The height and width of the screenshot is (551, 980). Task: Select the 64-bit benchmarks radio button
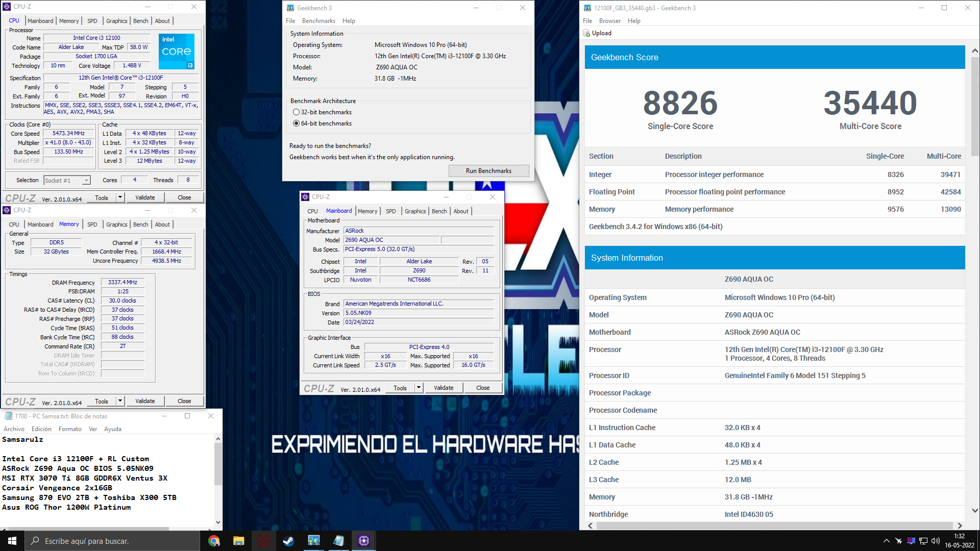[296, 123]
